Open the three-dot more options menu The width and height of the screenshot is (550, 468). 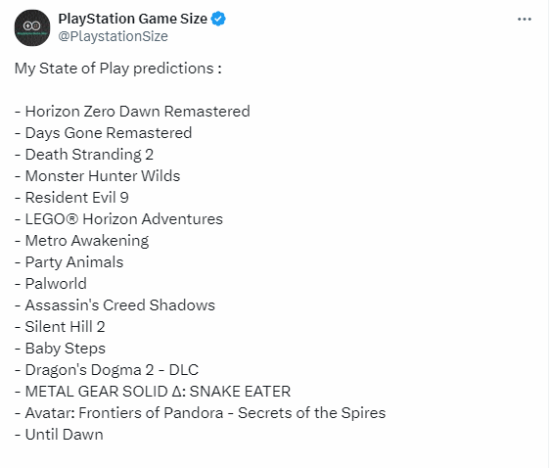(524, 19)
